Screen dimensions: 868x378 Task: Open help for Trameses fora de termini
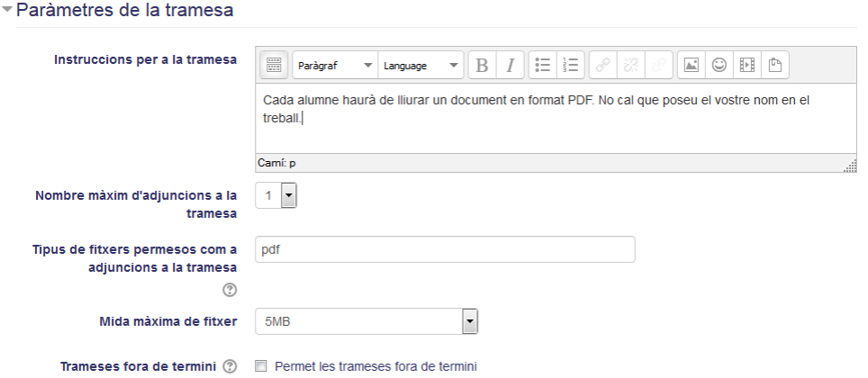(x=230, y=366)
